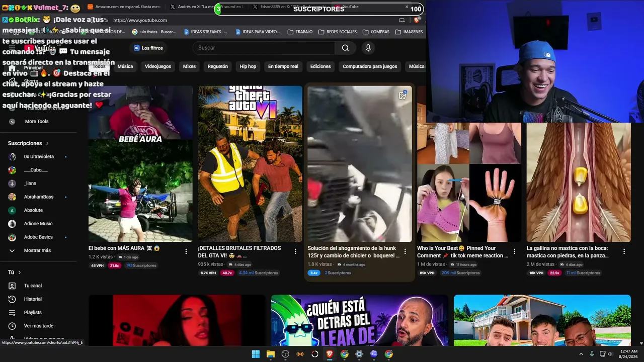Open the lulo frutas bookmark
Image resolution: width=644 pixels, height=362 pixels.
pyautogui.click(x=154, y=32)
